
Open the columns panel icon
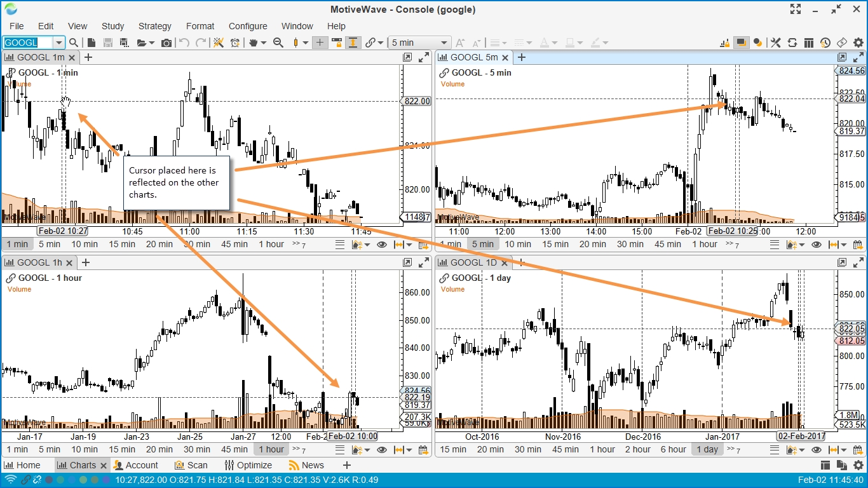pos(808,43)
